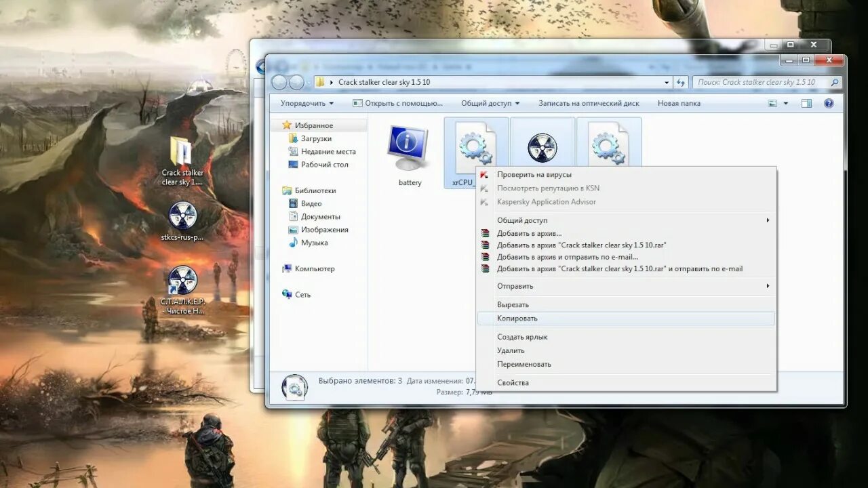The height and width of the screenshot is (488, 868).
Task: Expand Отправить context submenu
Action: (626, 286)
